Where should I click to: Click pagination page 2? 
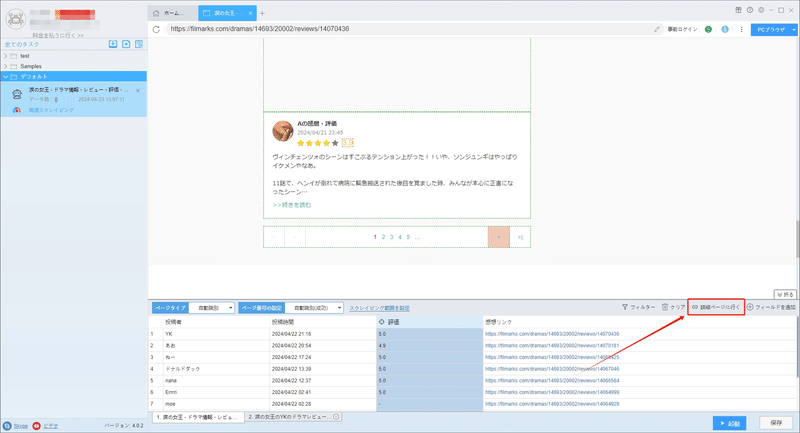383,237
